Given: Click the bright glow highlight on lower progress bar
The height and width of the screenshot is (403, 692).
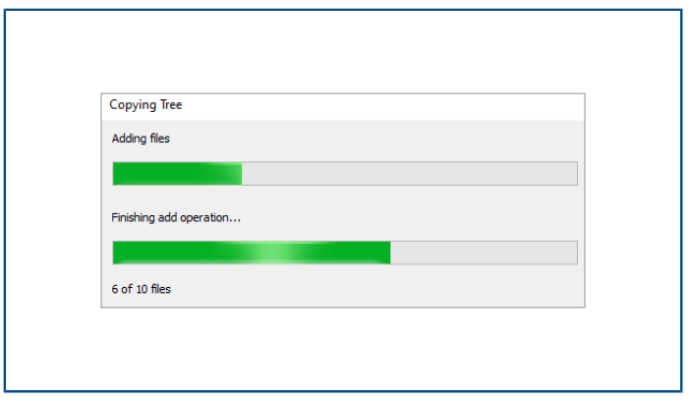Looking at the screenshot, I should (x=271, y=252).
